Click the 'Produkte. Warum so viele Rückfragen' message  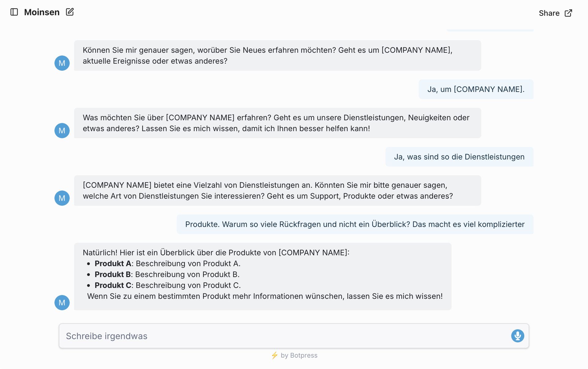point(355,224)
